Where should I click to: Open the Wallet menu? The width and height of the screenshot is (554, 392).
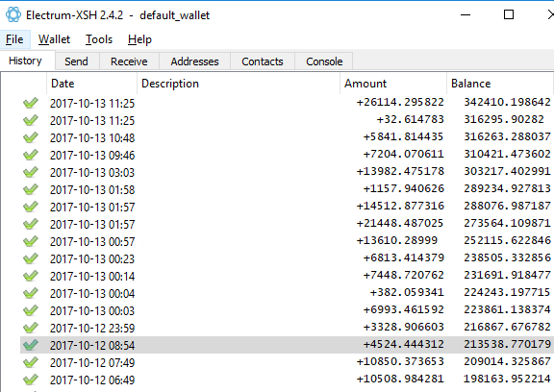pos(54,39)
